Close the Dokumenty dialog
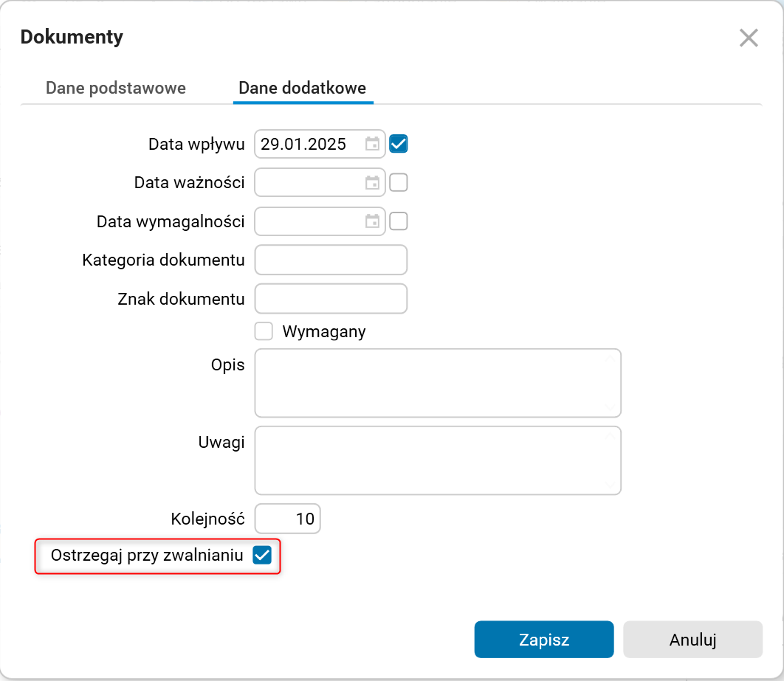The width and height of the screenshot is (784, 681). [x=749, y=38]
